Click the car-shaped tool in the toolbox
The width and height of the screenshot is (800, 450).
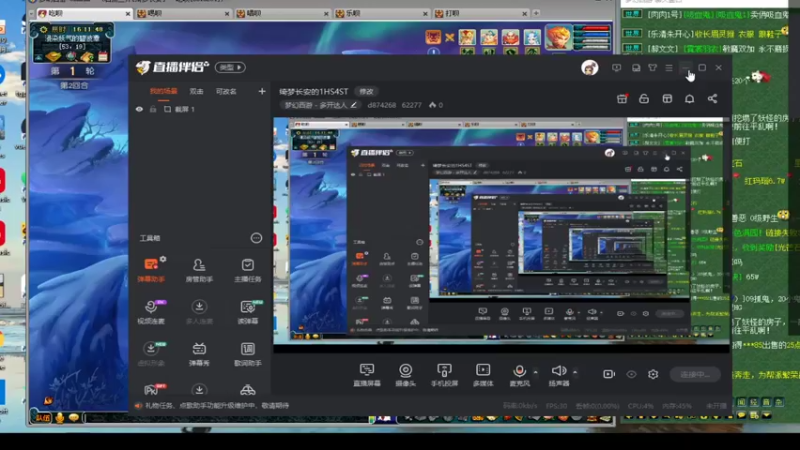pyautogui.click(x=247, y=390)
